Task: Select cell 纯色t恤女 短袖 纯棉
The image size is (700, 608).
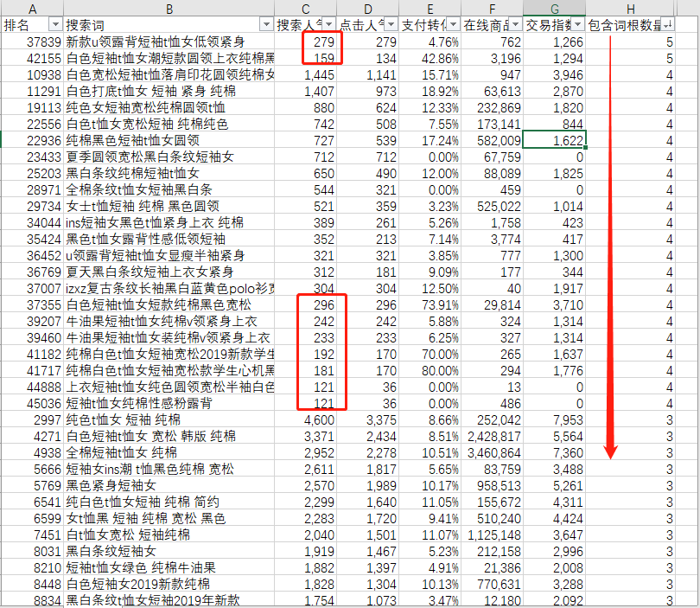Action: pos(169,420)
